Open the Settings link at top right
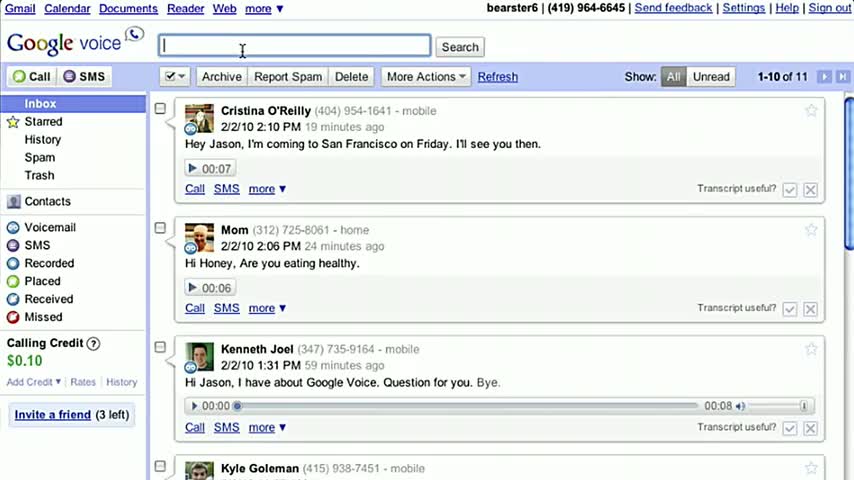The width and height of the screenshot is (854, 480). pos(743,8)
